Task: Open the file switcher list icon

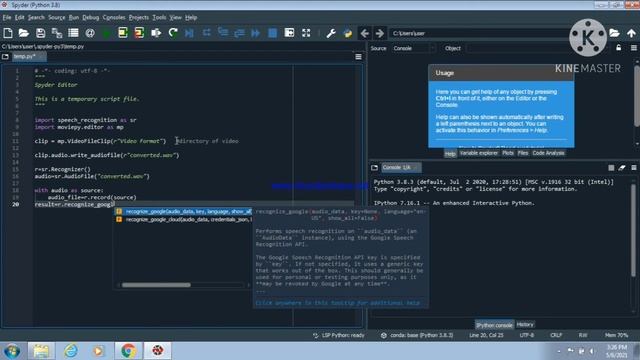Action: click(73, 33)
